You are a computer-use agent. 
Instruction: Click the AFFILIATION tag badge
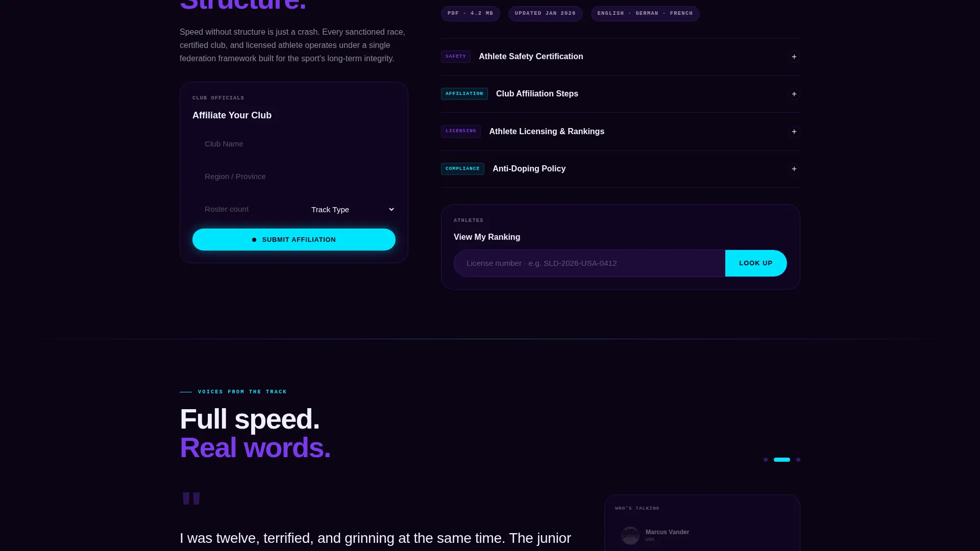pyautogui.click(x=464, y=94)
